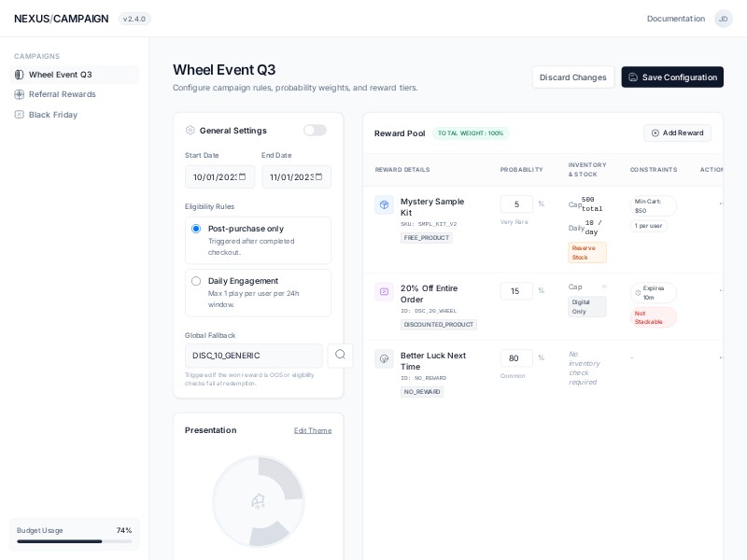Click the Referral Rewards sidebar icon
This screenshot has height=560, width=747.
click(19, 94)
